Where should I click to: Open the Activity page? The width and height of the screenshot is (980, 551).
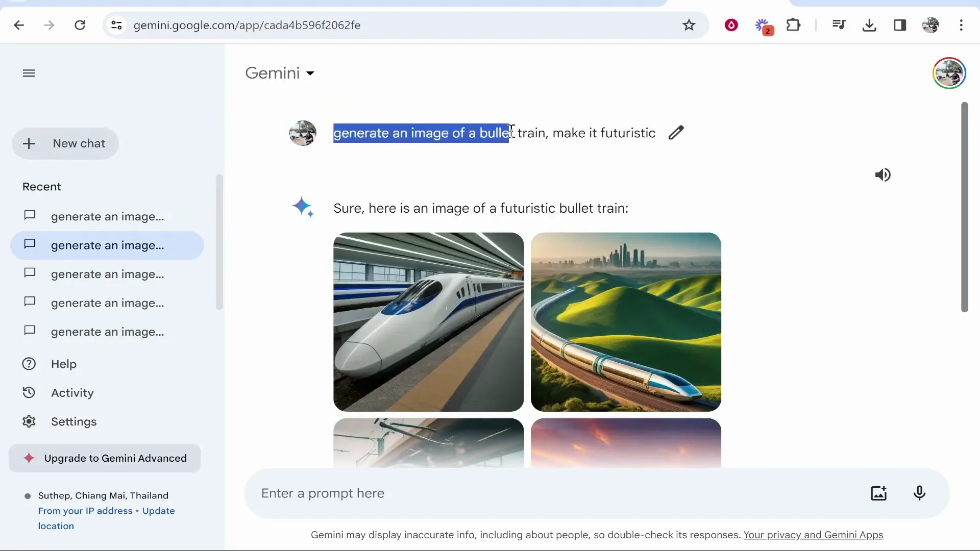(72, 392)
